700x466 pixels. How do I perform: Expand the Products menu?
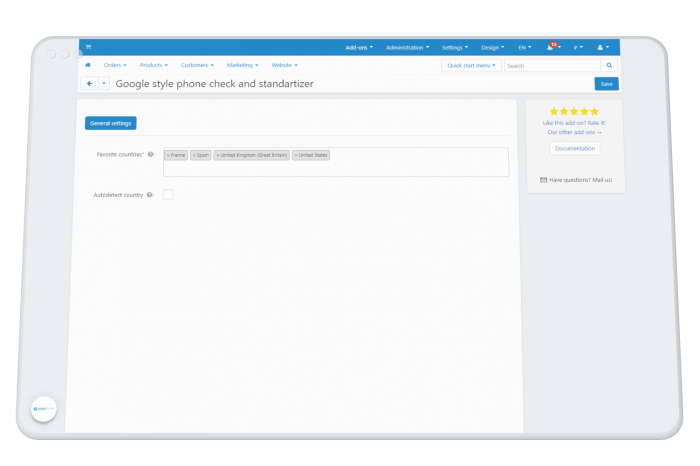(154, 65)
